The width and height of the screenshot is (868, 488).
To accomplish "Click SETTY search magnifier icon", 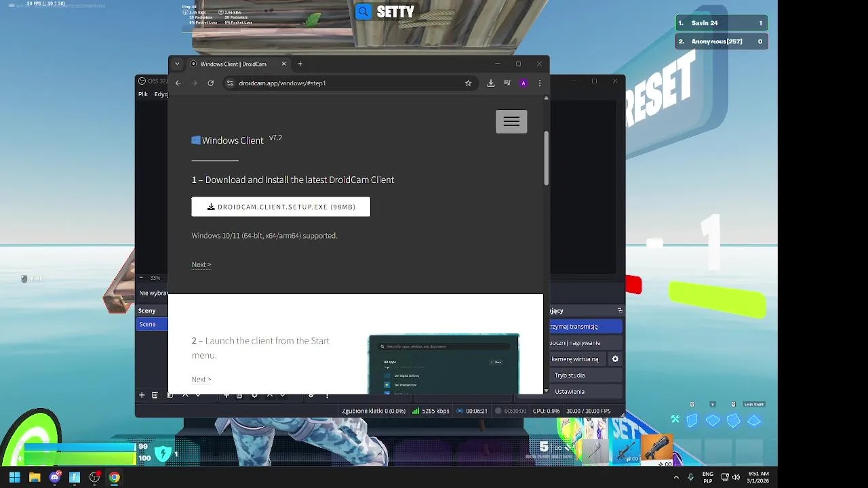I will 363,12.
